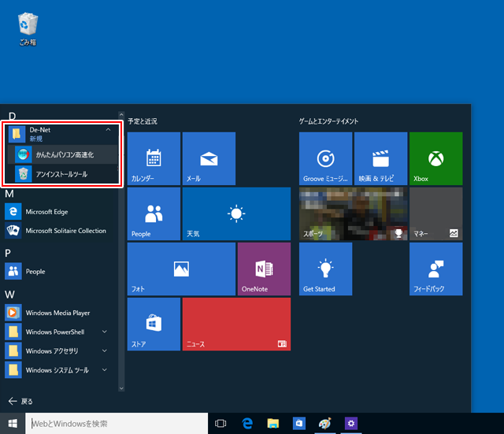
Task: Jump to letter M section header
Action: pyautogui.click(x=9, y=194)
